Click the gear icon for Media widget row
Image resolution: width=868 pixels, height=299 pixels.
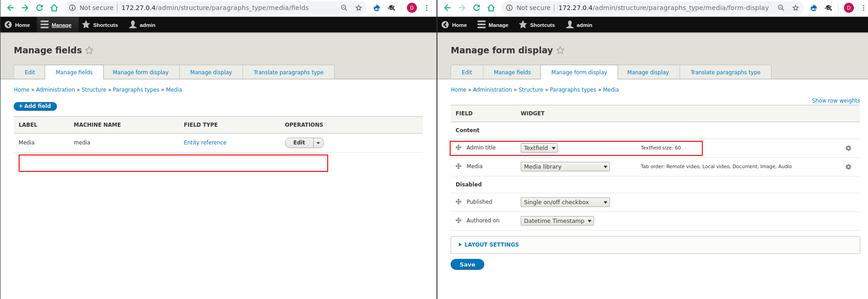848,167
